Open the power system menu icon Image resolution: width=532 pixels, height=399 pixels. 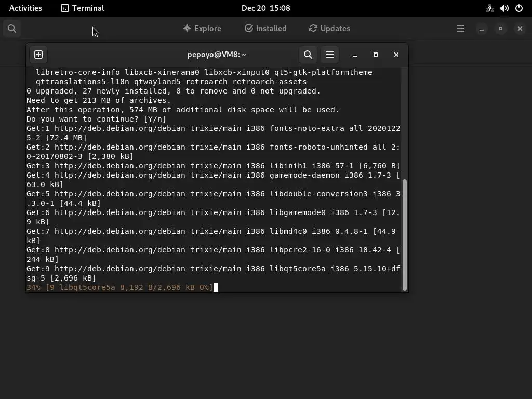pyautogui.click(x=519, y=8)
